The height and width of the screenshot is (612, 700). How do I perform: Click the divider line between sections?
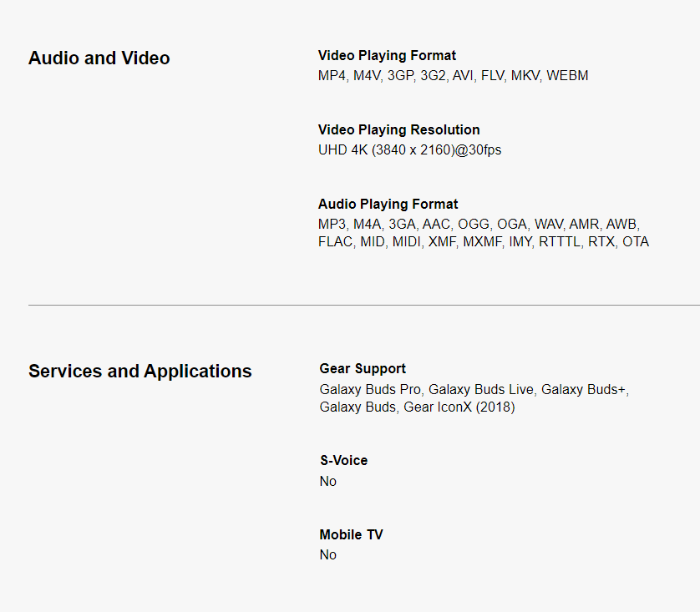(x=364, y=306)
